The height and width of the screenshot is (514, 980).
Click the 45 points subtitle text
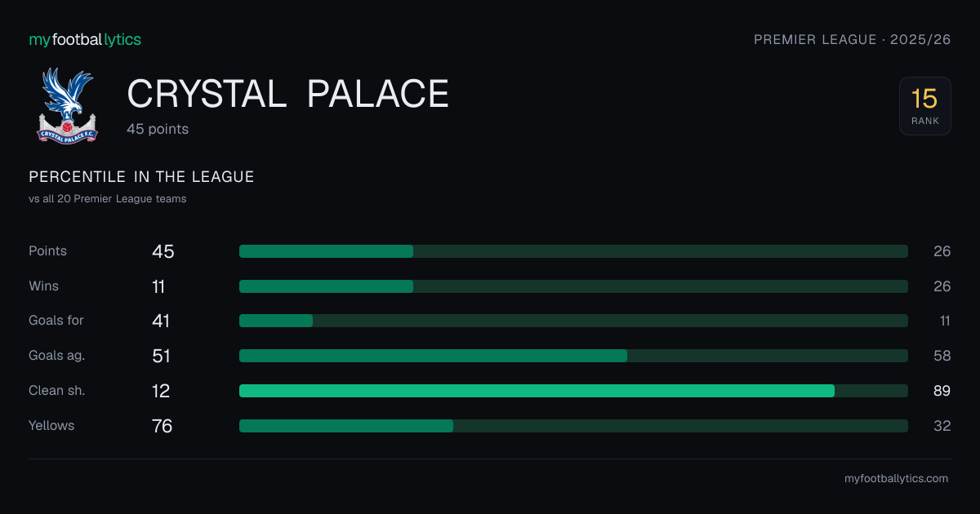158,129
